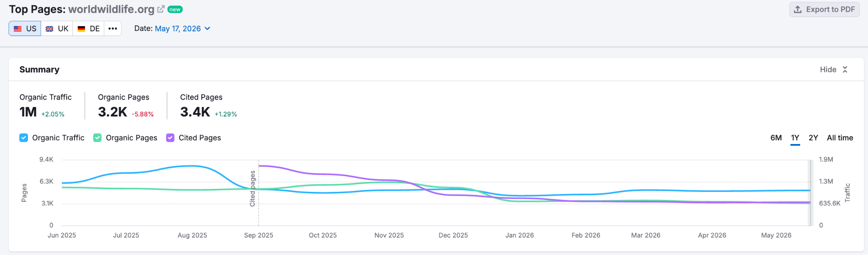This screenshot has width=868, height=255.
Task: Switch chart range to 2Y
Action: click(813, 138)
